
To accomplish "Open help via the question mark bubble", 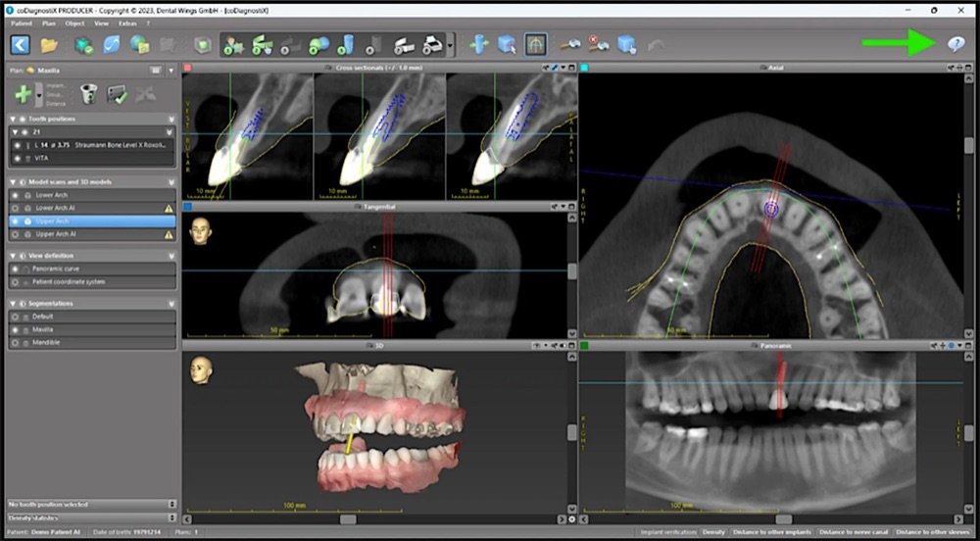I will pyautogui.click(x=955, y=44).
